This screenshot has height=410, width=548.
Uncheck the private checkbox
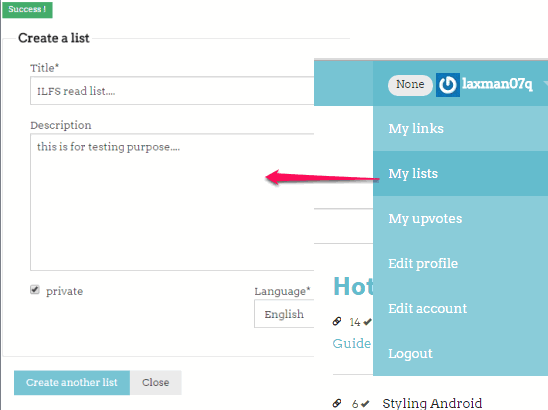(35, 290)
